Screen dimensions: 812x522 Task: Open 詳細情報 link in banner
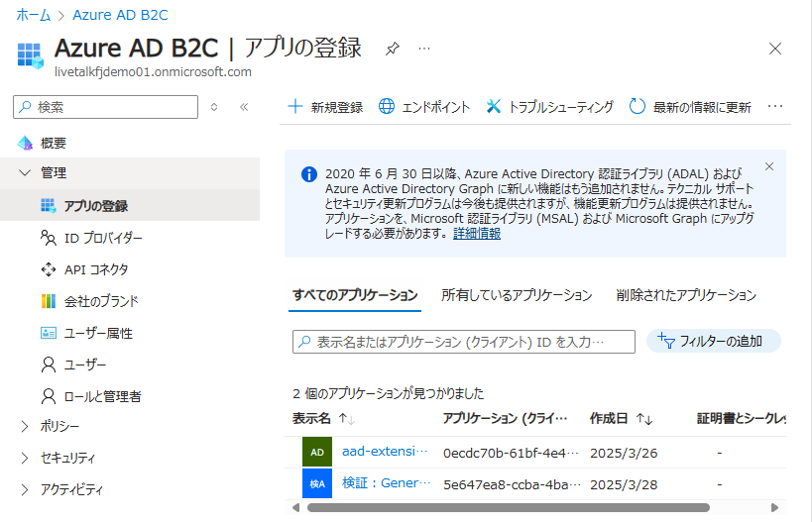(477, 234)
